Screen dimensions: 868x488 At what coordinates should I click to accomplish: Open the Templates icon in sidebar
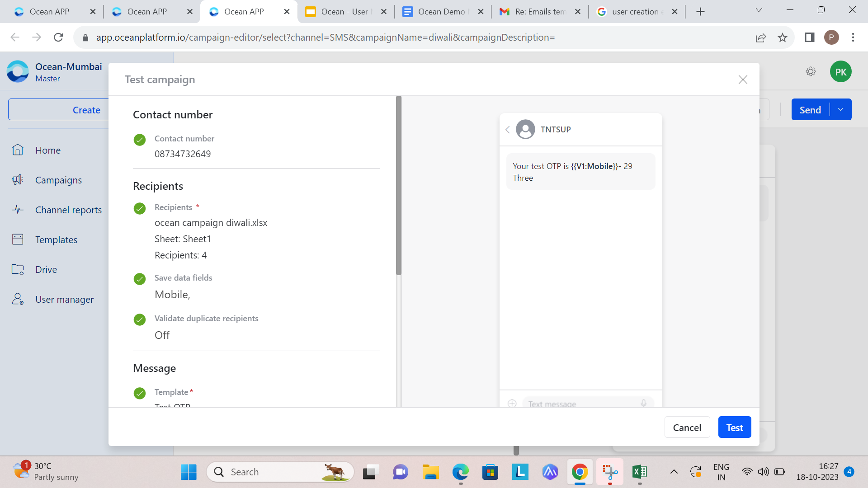tap(18, 239)
